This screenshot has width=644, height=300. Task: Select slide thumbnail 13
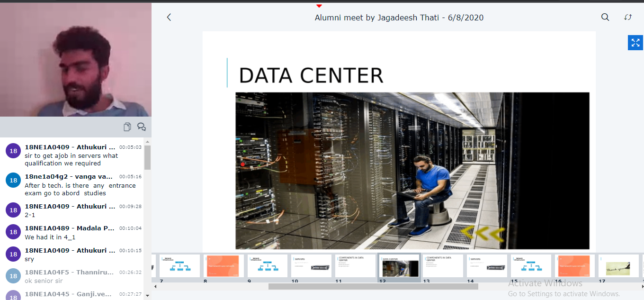pyautogui.click(x=443, y=266)
